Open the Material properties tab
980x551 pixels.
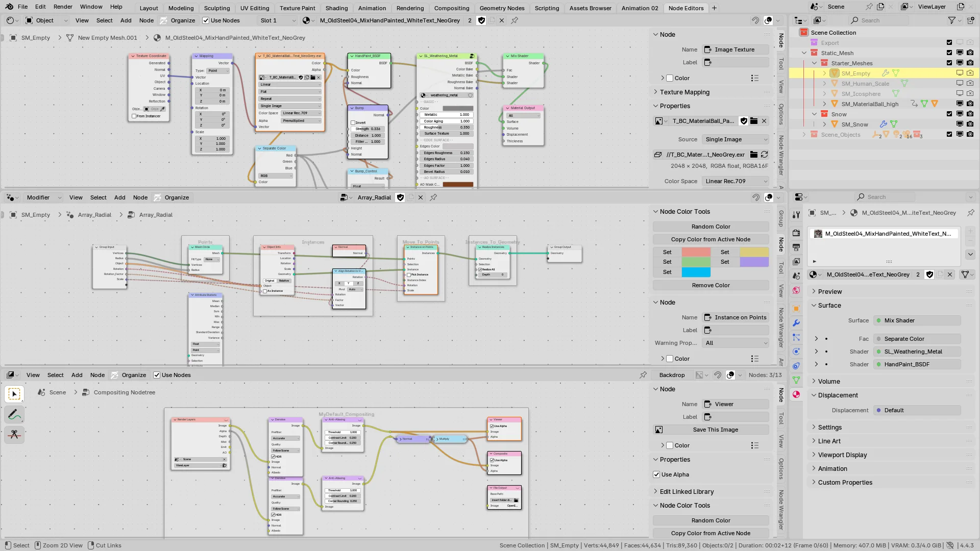tap(796, 394)
